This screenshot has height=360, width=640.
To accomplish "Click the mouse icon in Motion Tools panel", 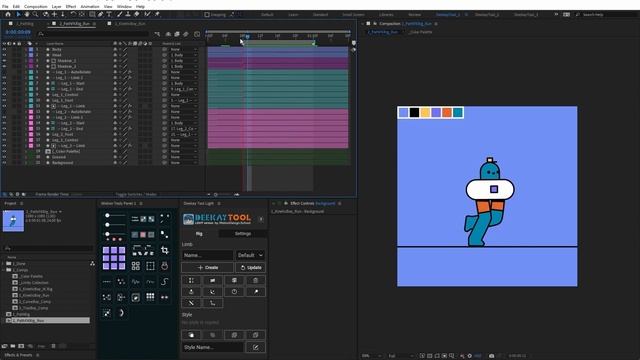I will pyautogui.click(x=164, y=266).
